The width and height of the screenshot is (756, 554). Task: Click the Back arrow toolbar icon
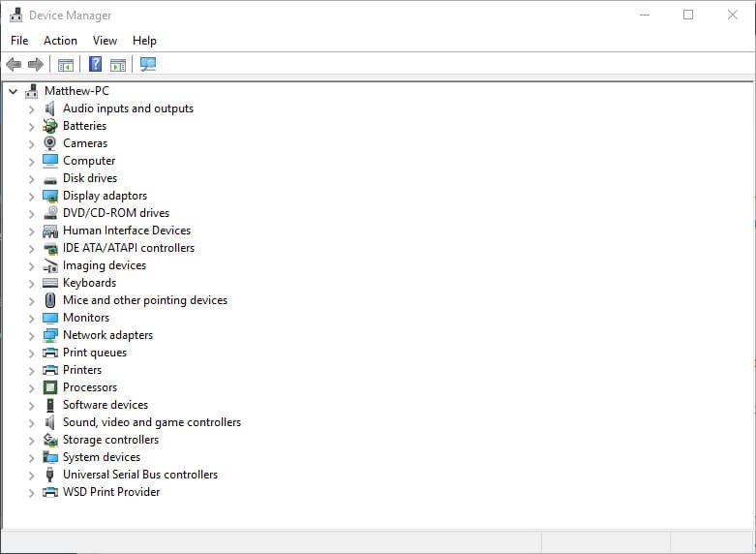tap(14, 64)
